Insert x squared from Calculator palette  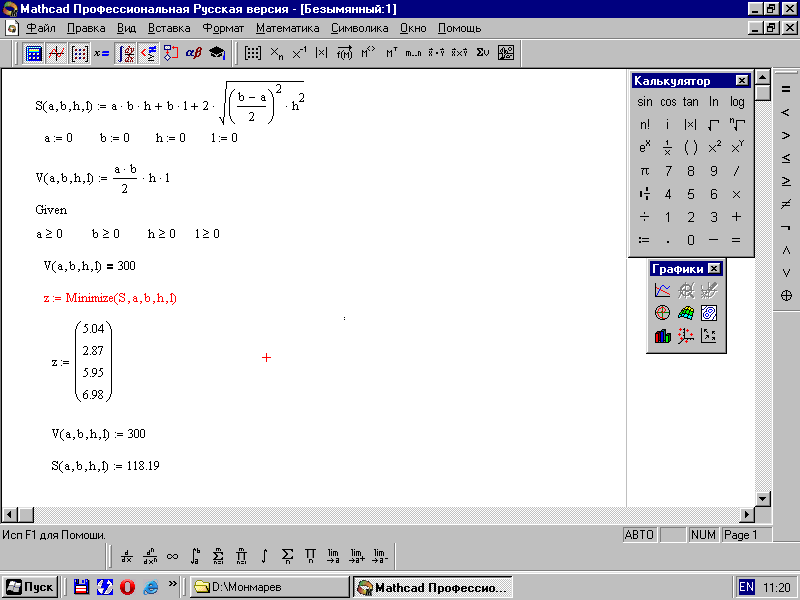point(714,148)
